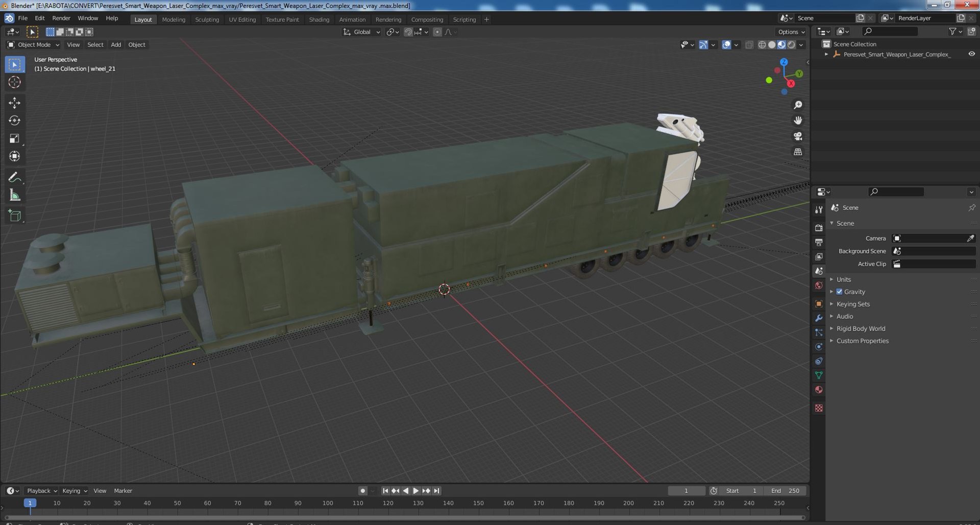Open the Render properties tab
980x525 pixels.
point(819,228)
